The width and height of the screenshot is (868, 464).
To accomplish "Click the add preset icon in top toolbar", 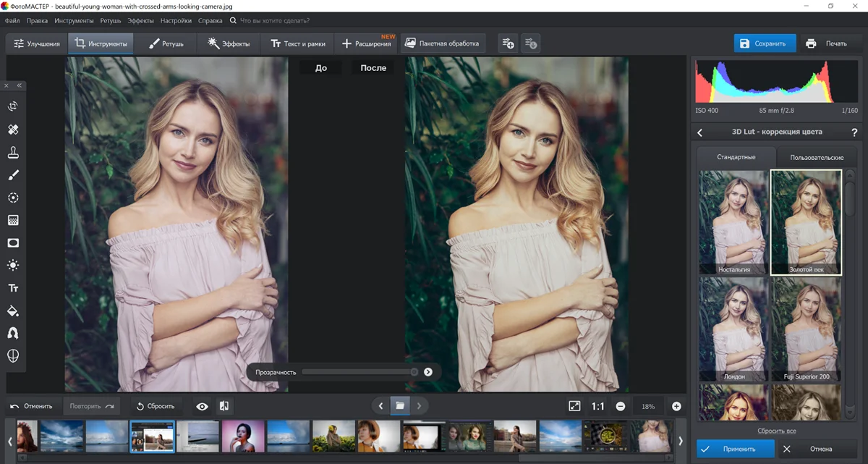I will tap(508, 43).
